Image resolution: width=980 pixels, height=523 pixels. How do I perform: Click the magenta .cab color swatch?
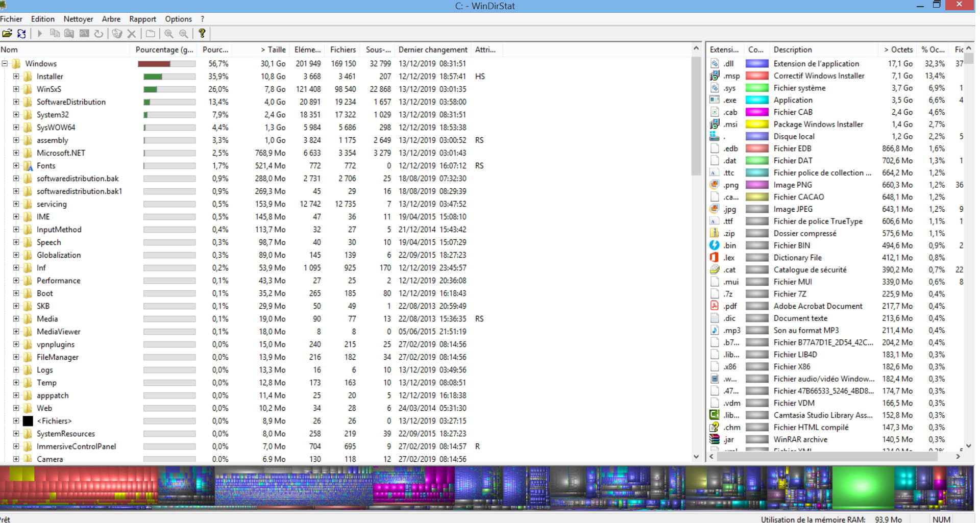pos(757,112)
